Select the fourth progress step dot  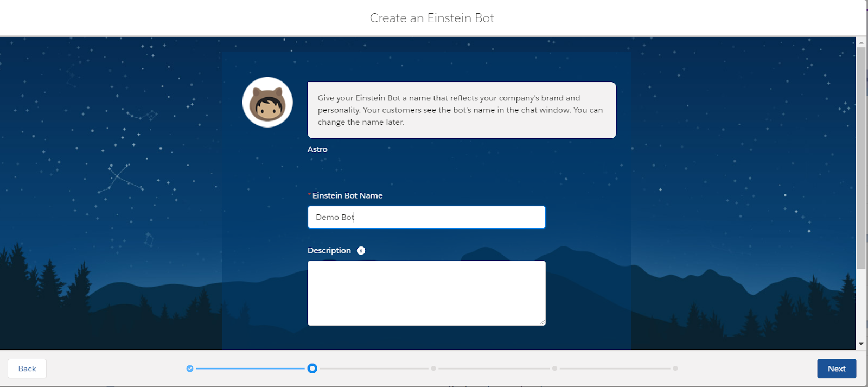tap(554, 369)
